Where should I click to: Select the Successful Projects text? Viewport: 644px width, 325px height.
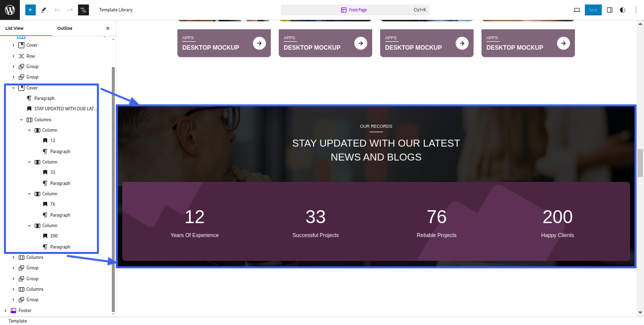click(316, 235)
